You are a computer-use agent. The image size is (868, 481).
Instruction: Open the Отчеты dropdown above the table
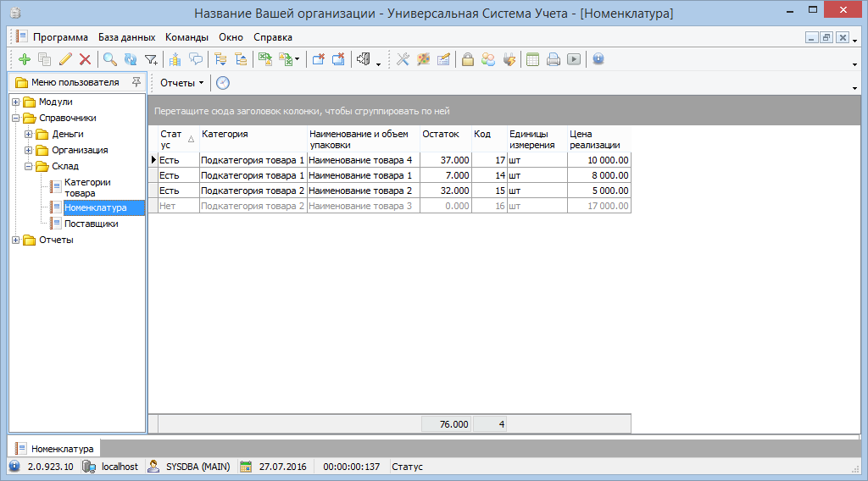point(181,83)
